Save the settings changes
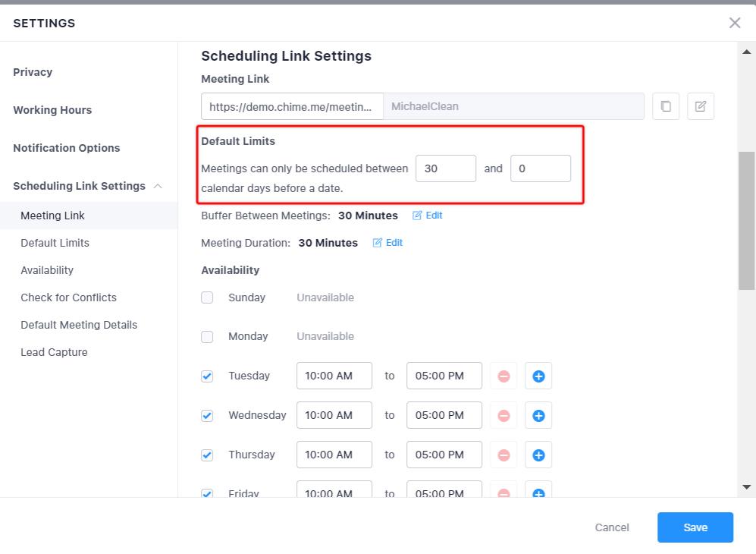Viewport: 756px width, 554px height. [695, 527]
